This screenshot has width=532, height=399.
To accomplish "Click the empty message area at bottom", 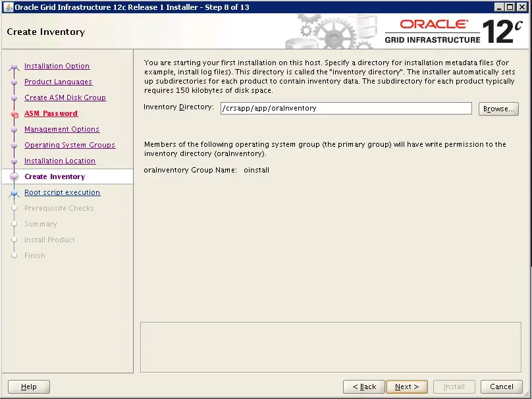I will point(331,347).
